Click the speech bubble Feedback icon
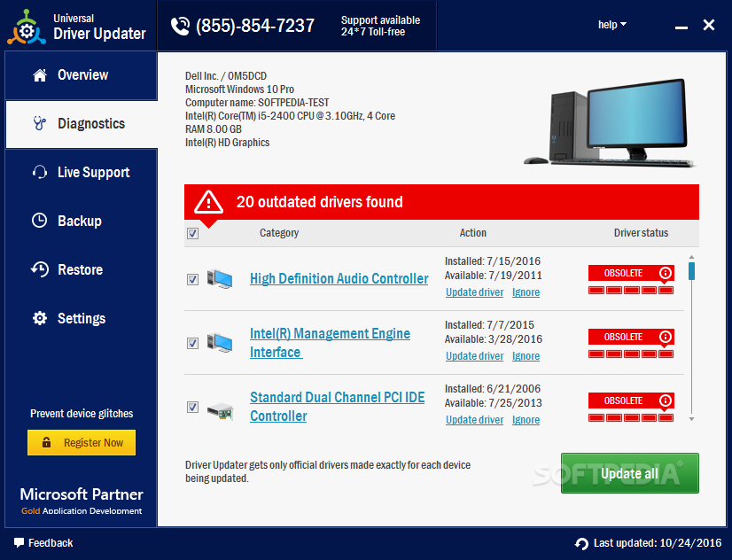The width and height of the screenshot is (732, 560). 19,543
